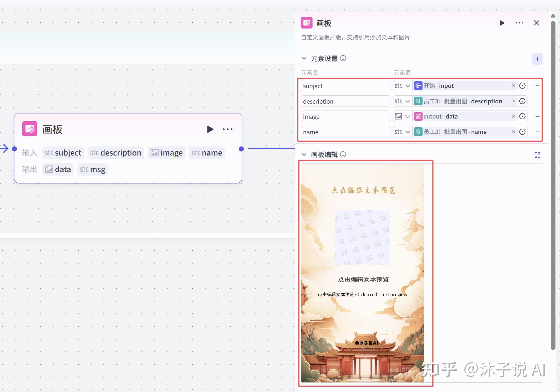This screenshot has height=392, width=560.
Task: Clear the 开始 input reference value
Action: 513,86
